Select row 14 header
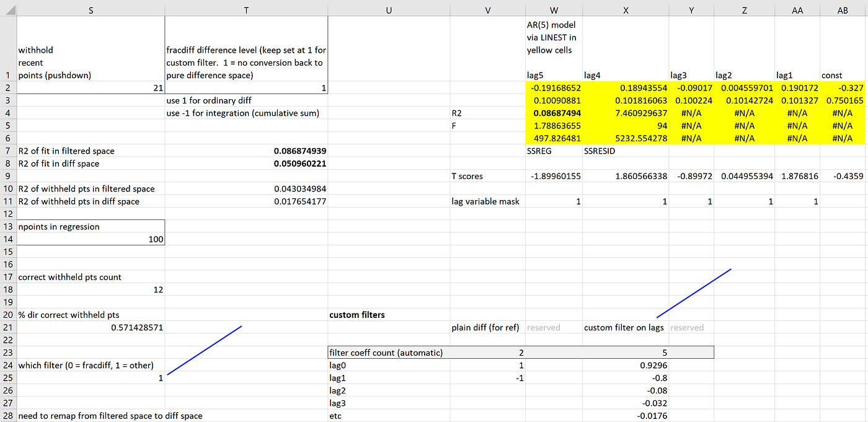Viewport: 868px width, 422px height. click(x=8, y=239)
